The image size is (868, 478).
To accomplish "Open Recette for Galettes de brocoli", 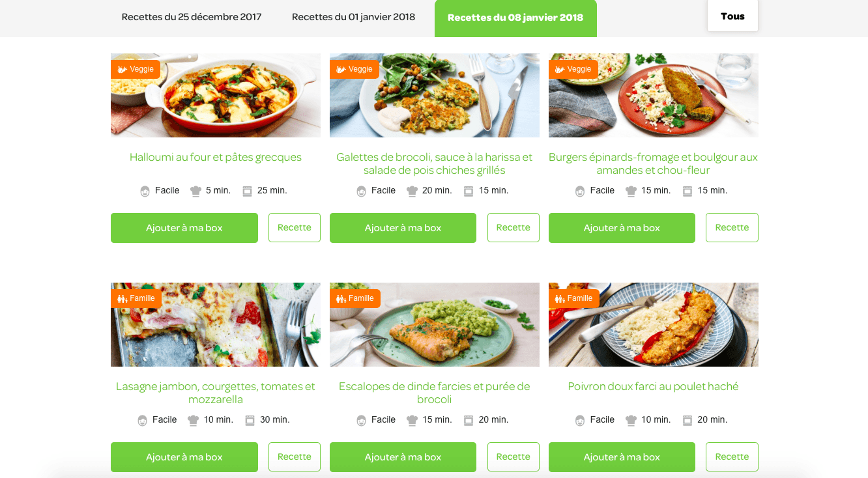I will (x=514, y=227).
